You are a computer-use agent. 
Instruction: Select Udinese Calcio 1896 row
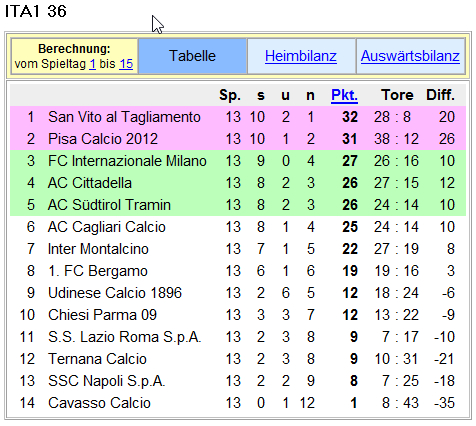238,293
